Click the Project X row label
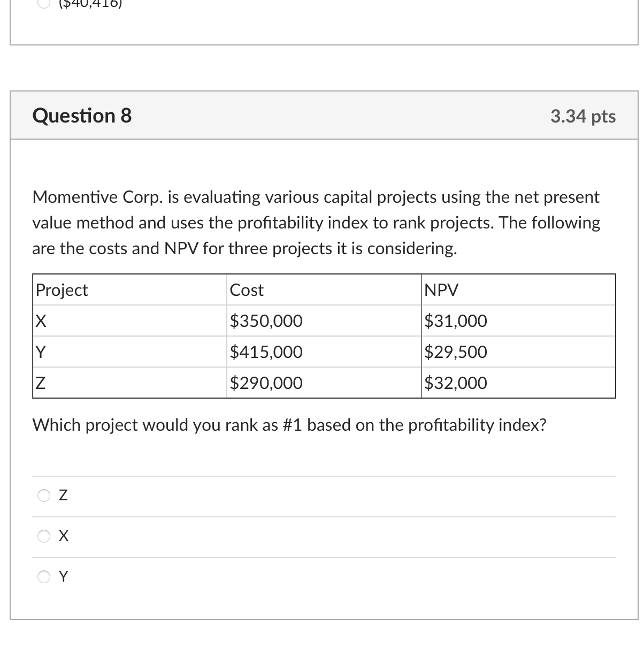 (40, 321)
